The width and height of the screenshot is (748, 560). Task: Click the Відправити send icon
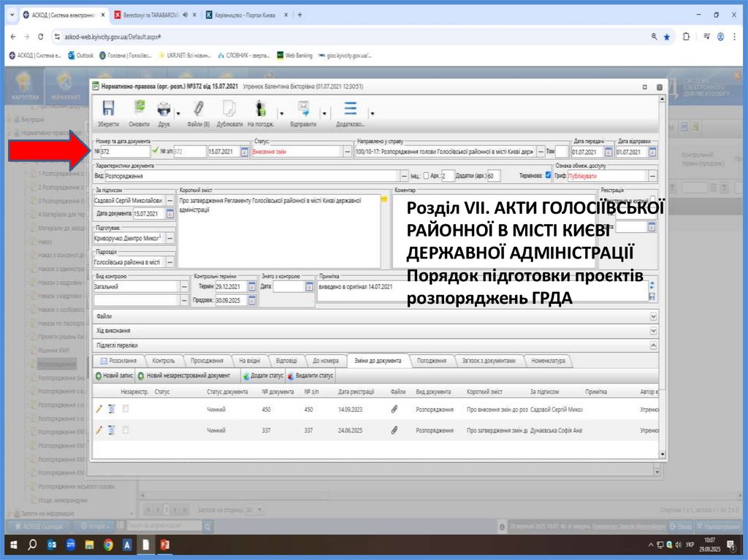(x=302, y=110)
